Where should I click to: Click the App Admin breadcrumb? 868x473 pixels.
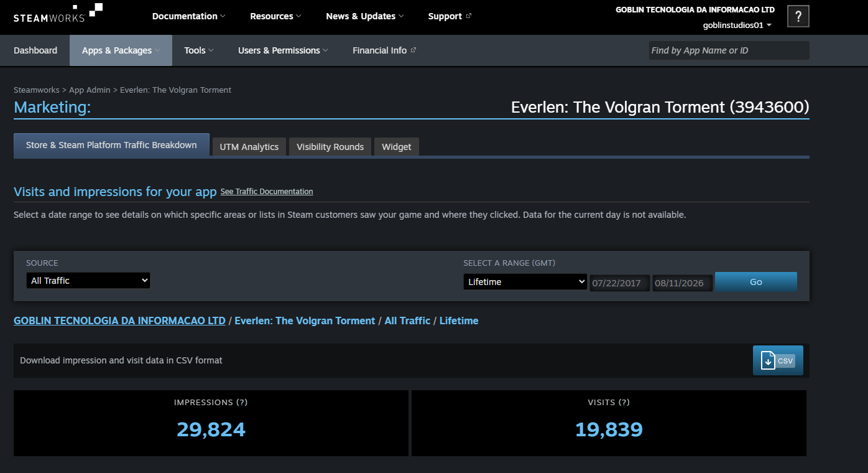tap(90, 90)
